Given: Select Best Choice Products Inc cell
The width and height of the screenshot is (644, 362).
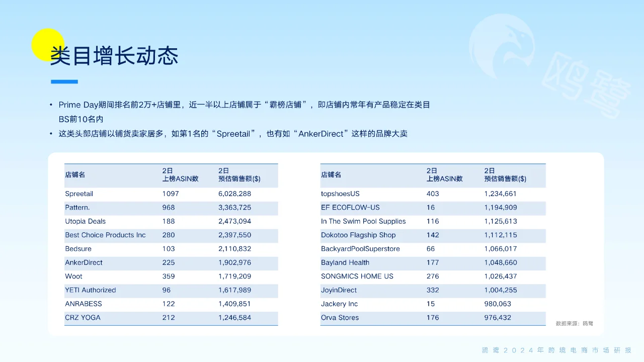Looking at the screenshot, I should (105, 235).
